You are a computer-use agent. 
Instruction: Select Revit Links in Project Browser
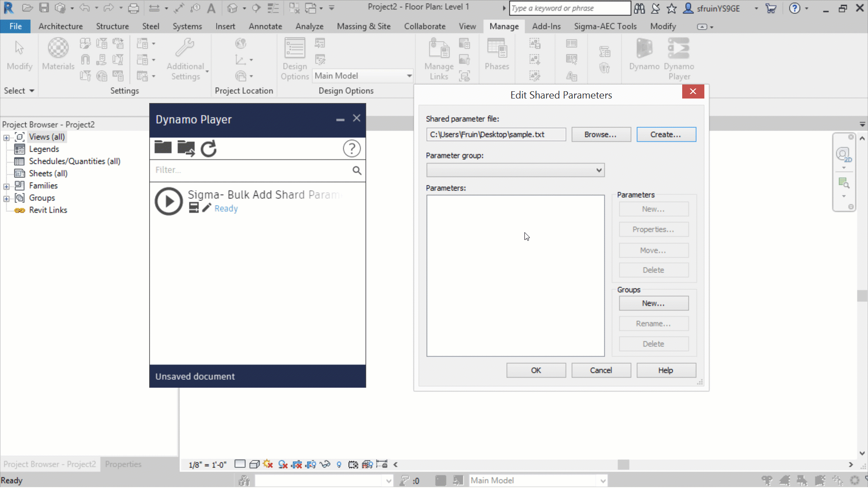pos(48,210)
